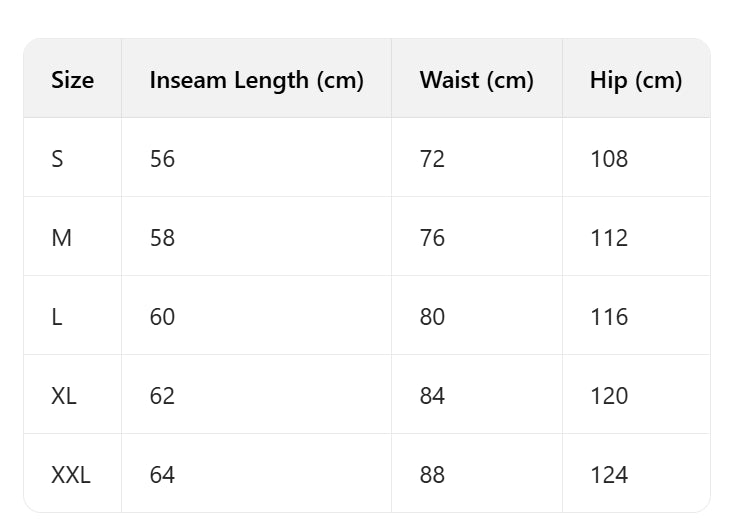Select the size M cell
Image resolution: width=744 pixels, height=525 pixels.
coord(61,238)
